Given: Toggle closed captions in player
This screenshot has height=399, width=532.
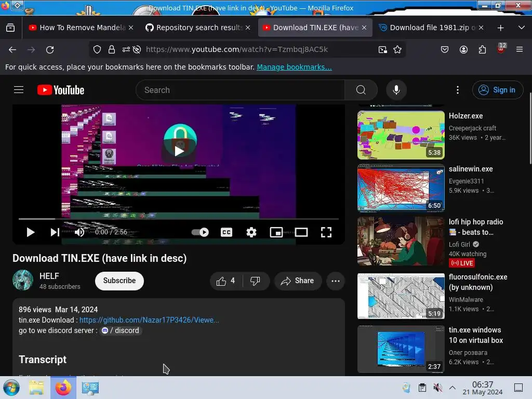Looking at the screenshot, I should pyautogui.click(x=227, y=232).
